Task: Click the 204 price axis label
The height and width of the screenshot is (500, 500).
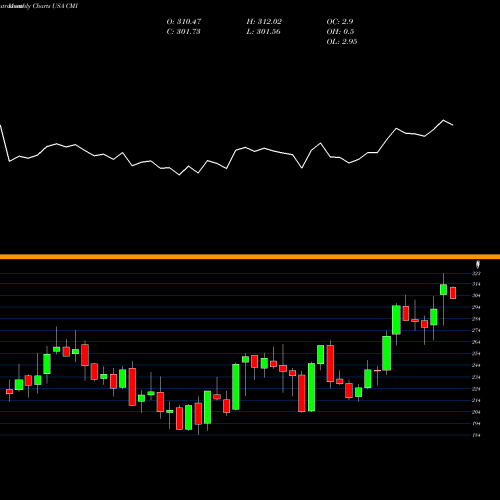Action: [x=476, y=412]
